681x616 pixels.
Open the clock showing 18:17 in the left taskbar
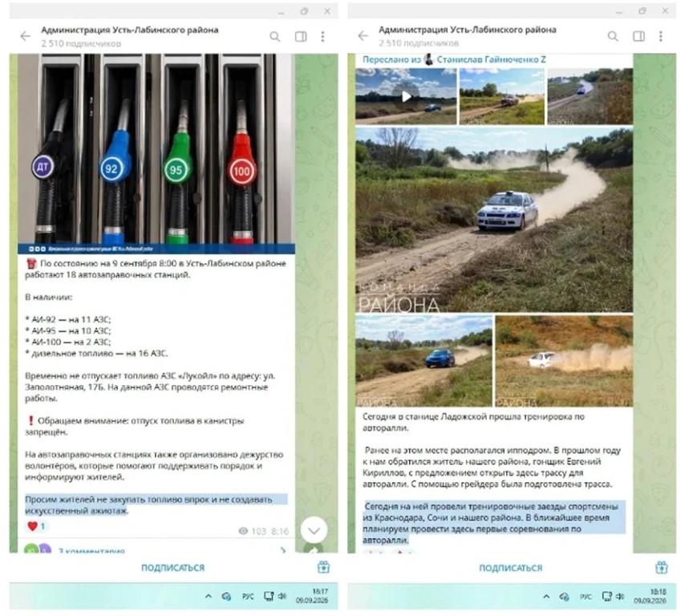312,596
